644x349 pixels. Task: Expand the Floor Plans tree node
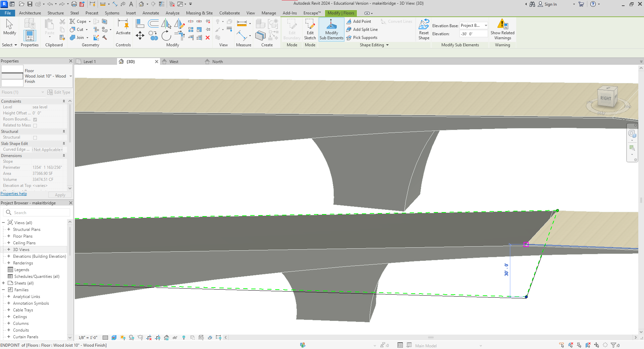9,236
